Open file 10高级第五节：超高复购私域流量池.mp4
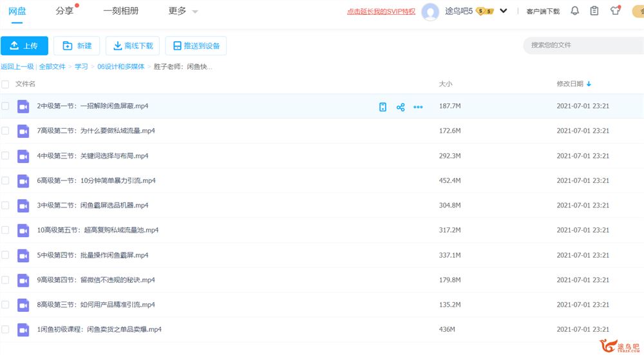Screen dimensions: 644x355 98,230
